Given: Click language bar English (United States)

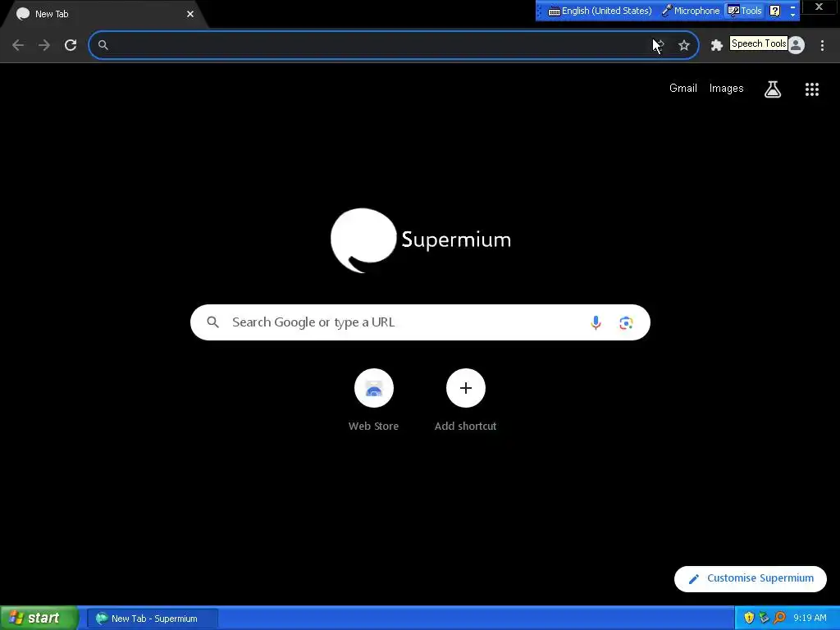Looking at the screenshot, I should pyautogui.click(x=600, y=11).
